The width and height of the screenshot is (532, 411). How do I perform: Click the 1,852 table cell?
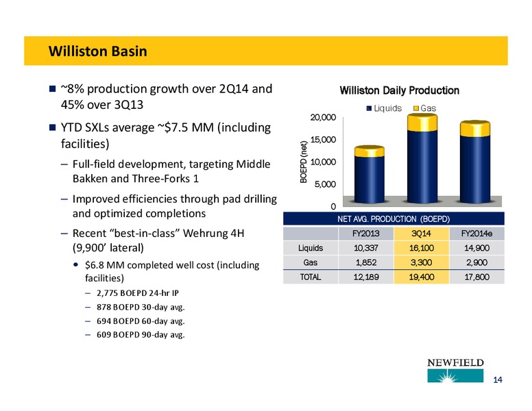pyautogui.click(x=366, y=262)
